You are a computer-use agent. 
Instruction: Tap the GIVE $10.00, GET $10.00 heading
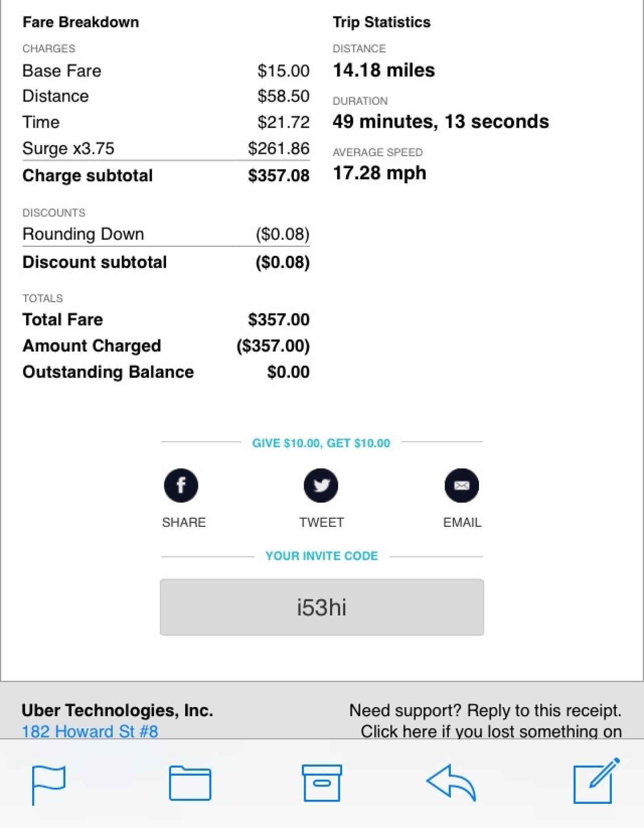321,444
